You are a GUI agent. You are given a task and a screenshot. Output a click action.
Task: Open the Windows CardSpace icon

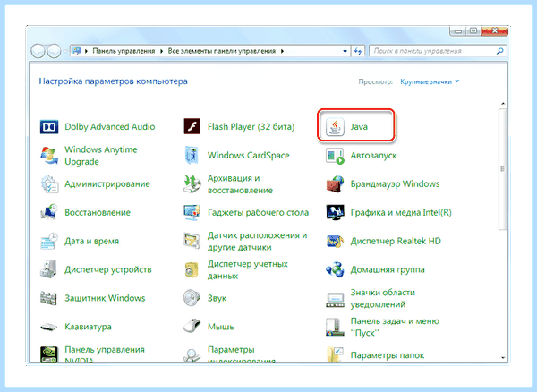coord(192,155)
